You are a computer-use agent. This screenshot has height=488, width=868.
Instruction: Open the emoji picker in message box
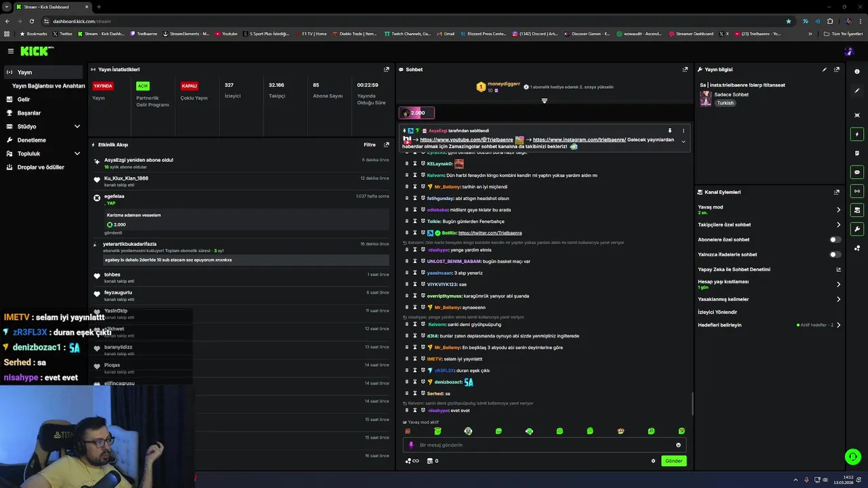pos(678,445)
